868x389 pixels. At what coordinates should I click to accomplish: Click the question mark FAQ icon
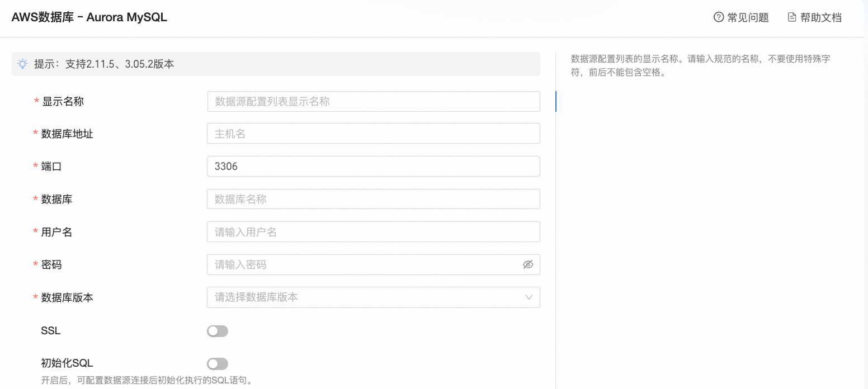719,17
